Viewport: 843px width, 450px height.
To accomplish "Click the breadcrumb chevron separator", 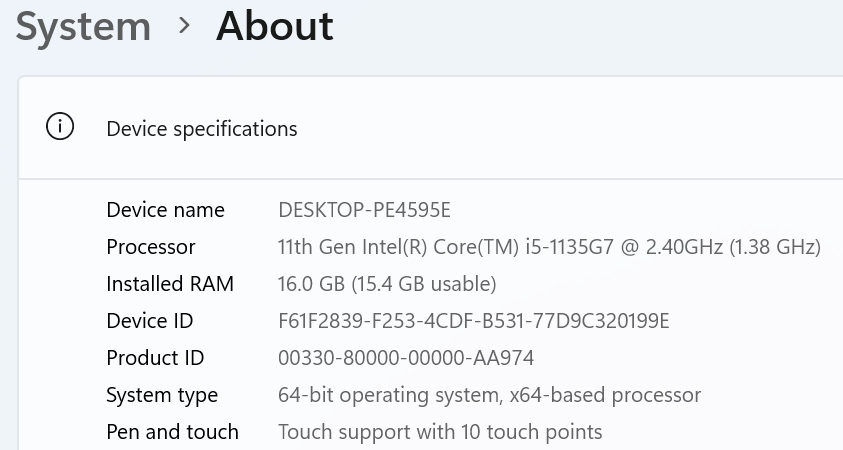I will pos(184,25).
